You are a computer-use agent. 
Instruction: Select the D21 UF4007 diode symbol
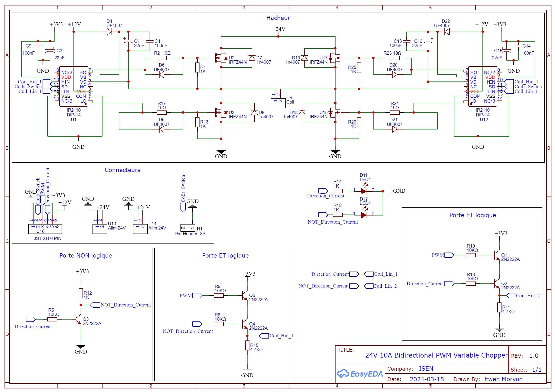pos(394,129)
